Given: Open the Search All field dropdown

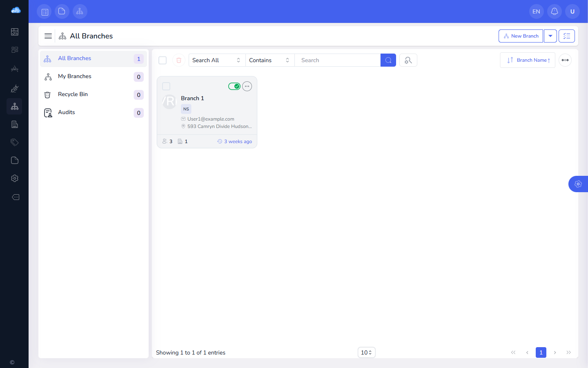Looking at the screenshot, I should click(217, 60).
